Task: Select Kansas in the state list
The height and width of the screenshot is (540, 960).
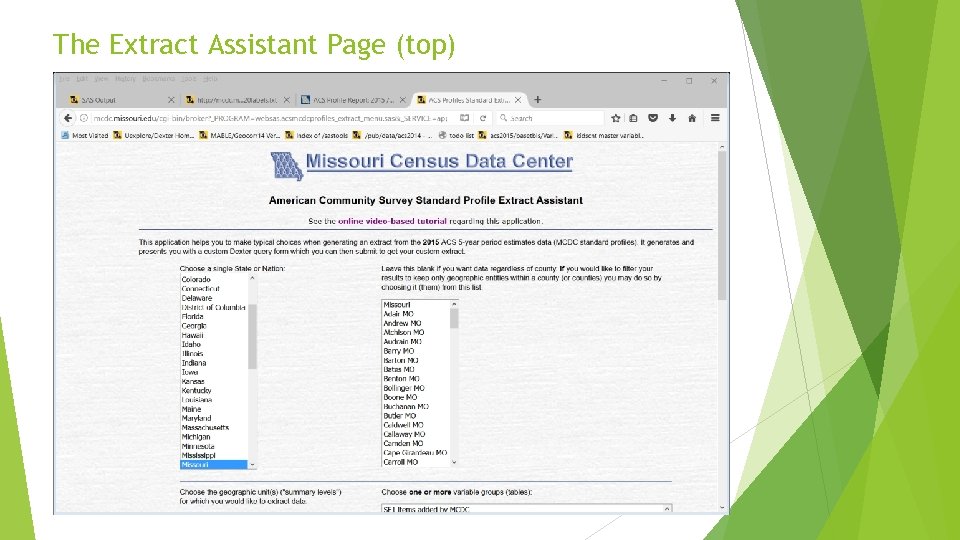Action: pyautogui.click(x=193, y=381)
